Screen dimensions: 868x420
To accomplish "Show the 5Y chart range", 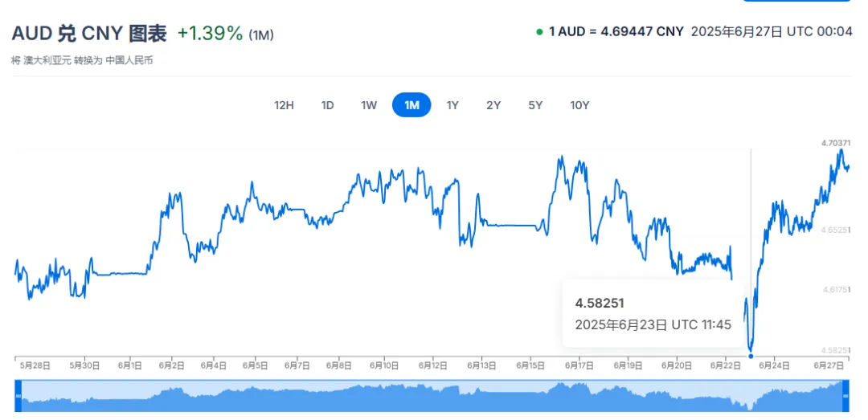I will (x=535, y=105).
